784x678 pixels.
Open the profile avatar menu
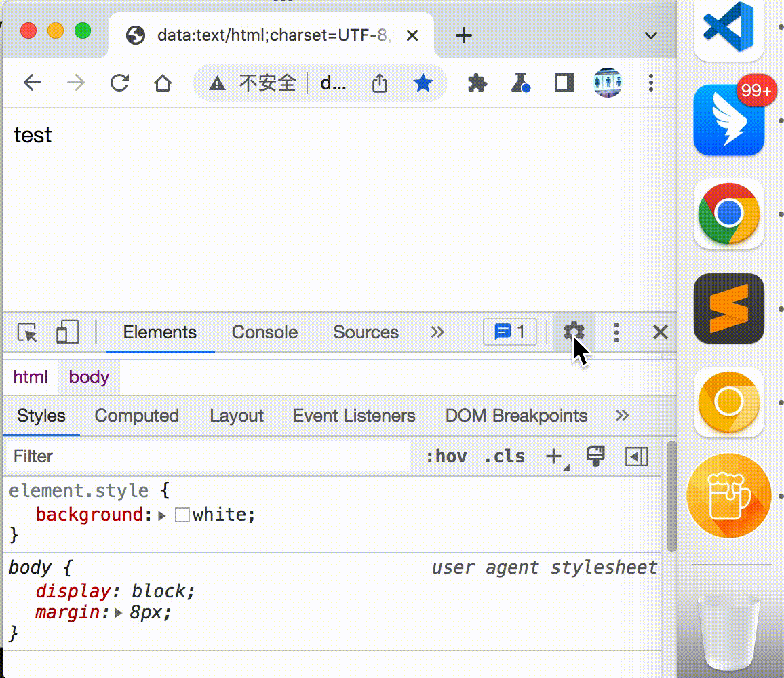pos(607,83)
